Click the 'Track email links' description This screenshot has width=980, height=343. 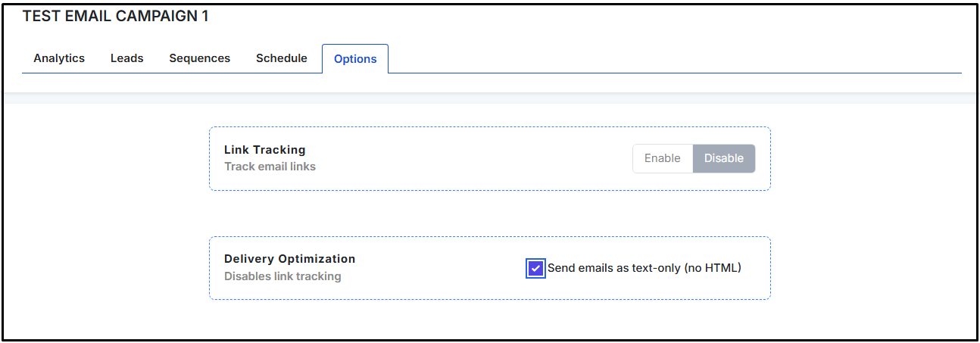pyautogui.click(x=270, y=167)
